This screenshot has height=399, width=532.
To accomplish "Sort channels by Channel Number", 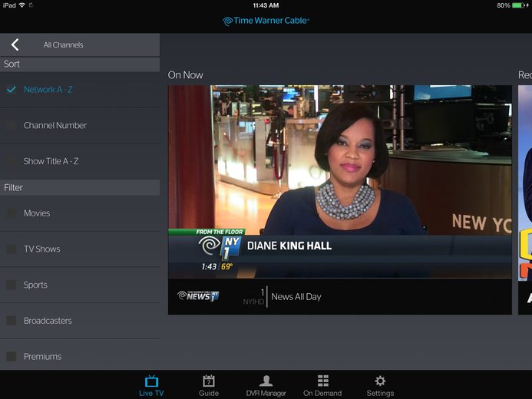I will 80,125.
